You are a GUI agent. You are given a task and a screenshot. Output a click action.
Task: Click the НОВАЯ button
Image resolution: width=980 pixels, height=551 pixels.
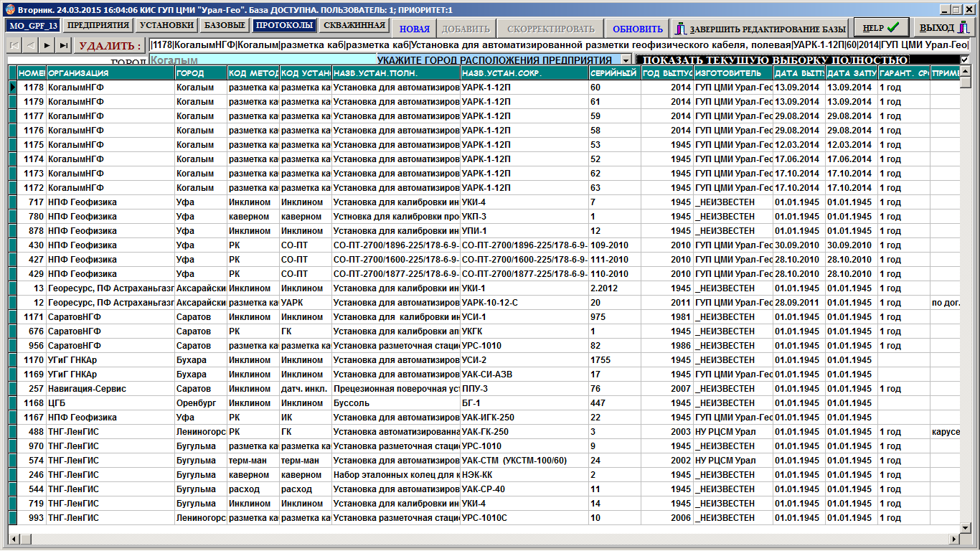coord(415,29)
